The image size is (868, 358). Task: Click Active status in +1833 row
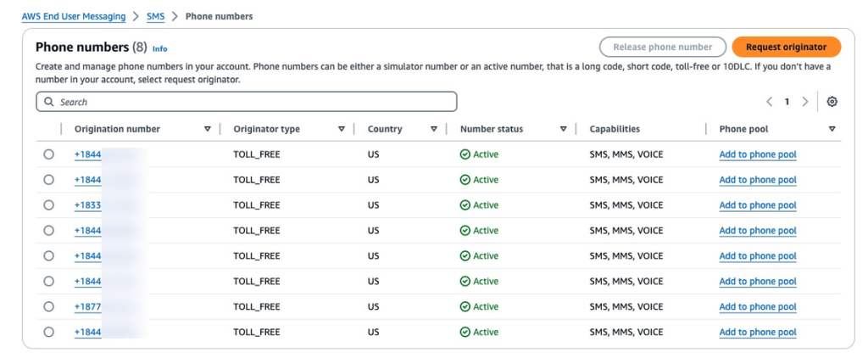[480, 205]
